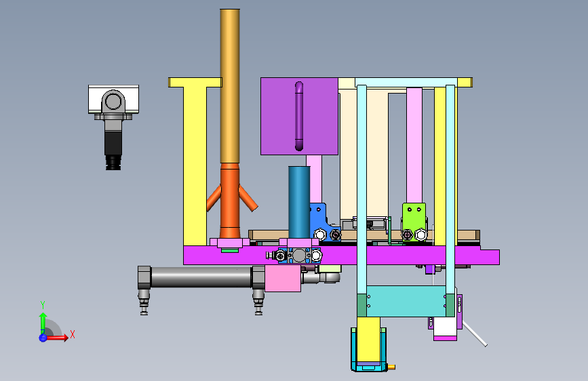Select the pink block at cylinder end
The height and width of the screenshot is (381, 588).
(283, 278)
